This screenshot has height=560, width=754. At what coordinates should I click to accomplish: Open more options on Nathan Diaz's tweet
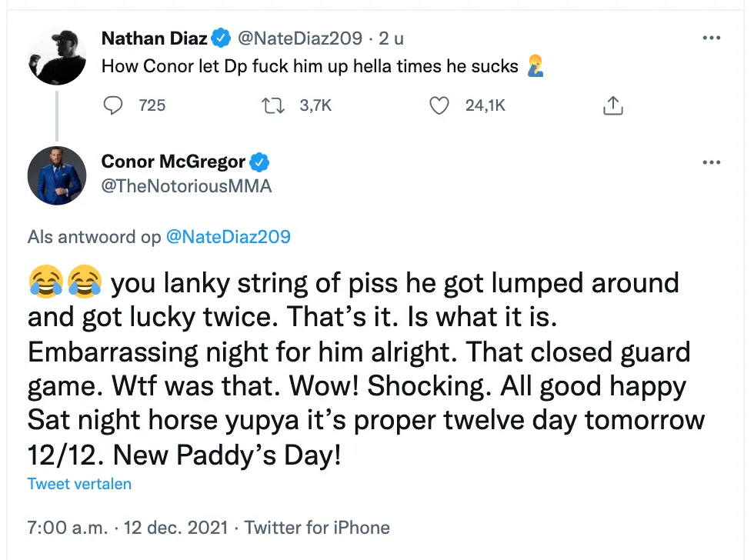pyautogui.click(x=711, y=38)
